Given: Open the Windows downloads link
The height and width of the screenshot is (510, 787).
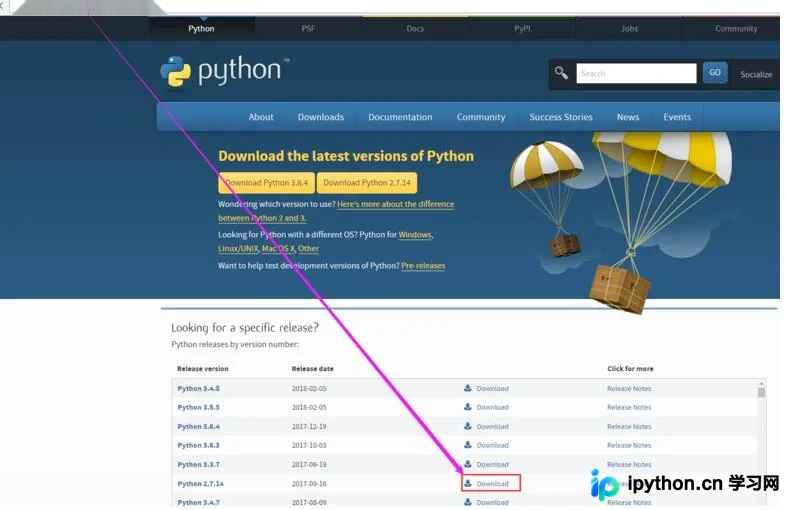Looking at the screenshot, I should [415, 234].
